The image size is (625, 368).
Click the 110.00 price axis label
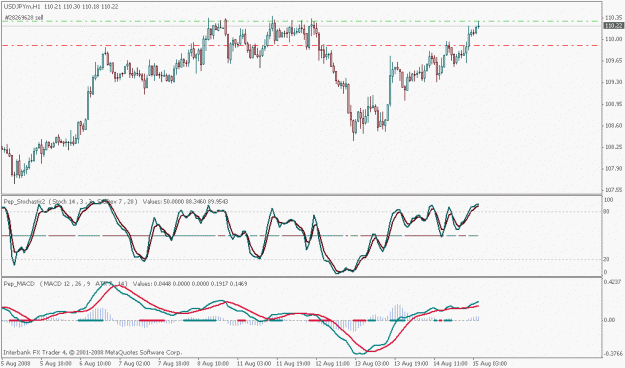tap(613, 39)
